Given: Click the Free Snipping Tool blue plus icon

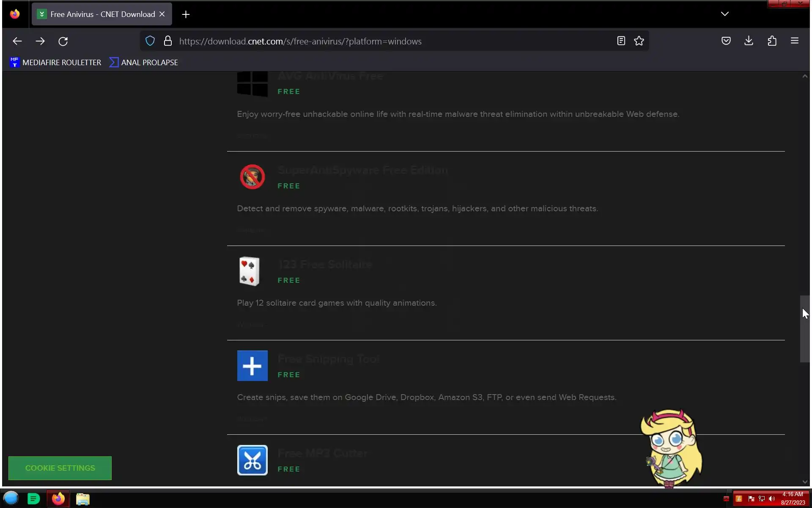Looking at the screenshot, I should 252,366.
